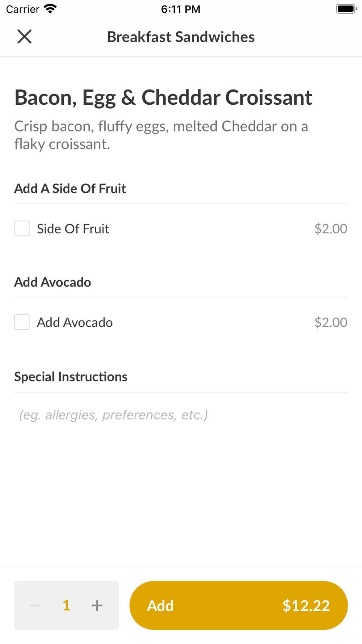Focus the special instructions text field
The image size is (362, 644).
(181, 415)
